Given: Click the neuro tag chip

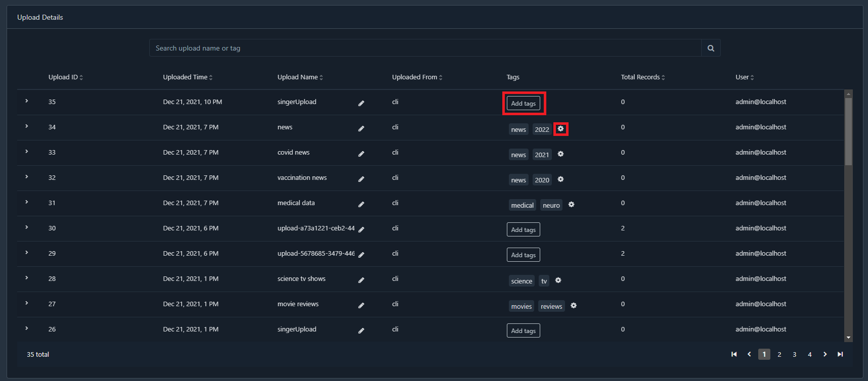Looking at the screenshot, I should coord(551,205).
